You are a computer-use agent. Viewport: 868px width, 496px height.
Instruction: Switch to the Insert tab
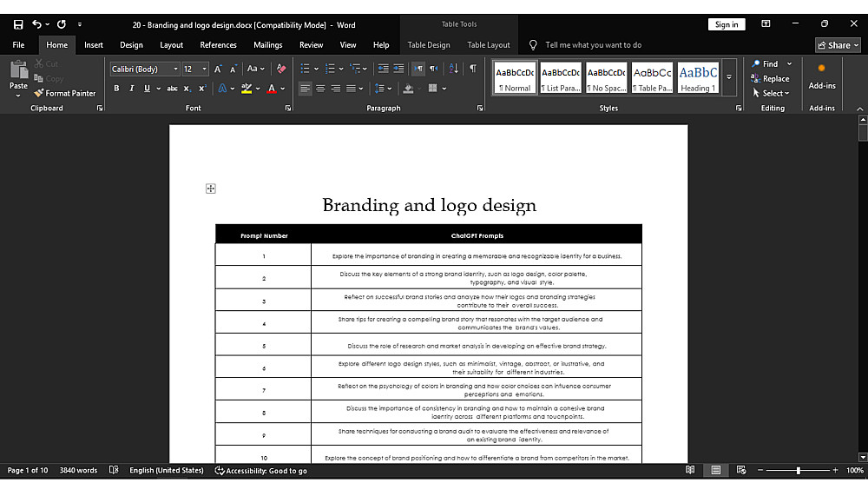coord(94,45)
